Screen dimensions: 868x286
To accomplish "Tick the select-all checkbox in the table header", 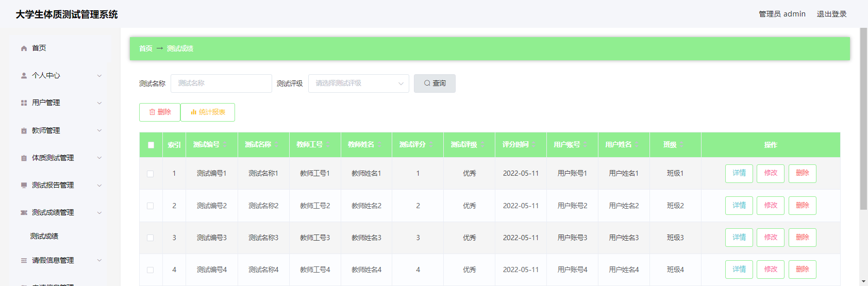I will tap(151, 145).
